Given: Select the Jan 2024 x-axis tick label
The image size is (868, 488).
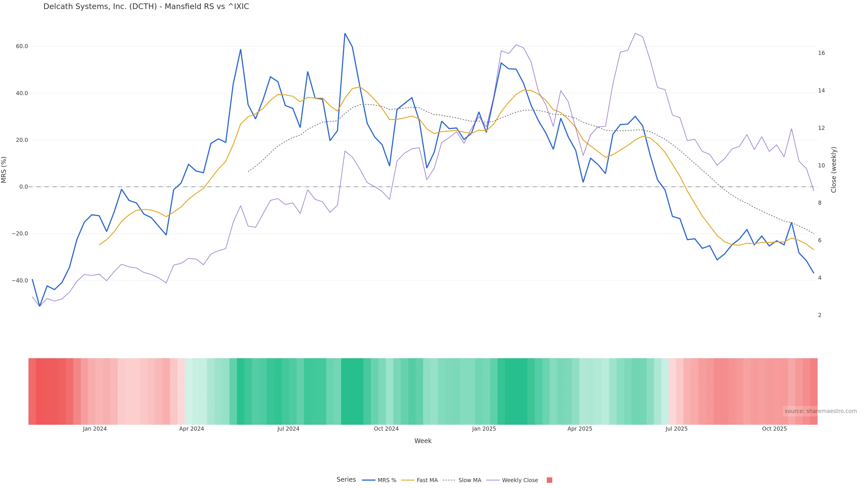Looking at the screenshot, I should click(x=95, y=429).
